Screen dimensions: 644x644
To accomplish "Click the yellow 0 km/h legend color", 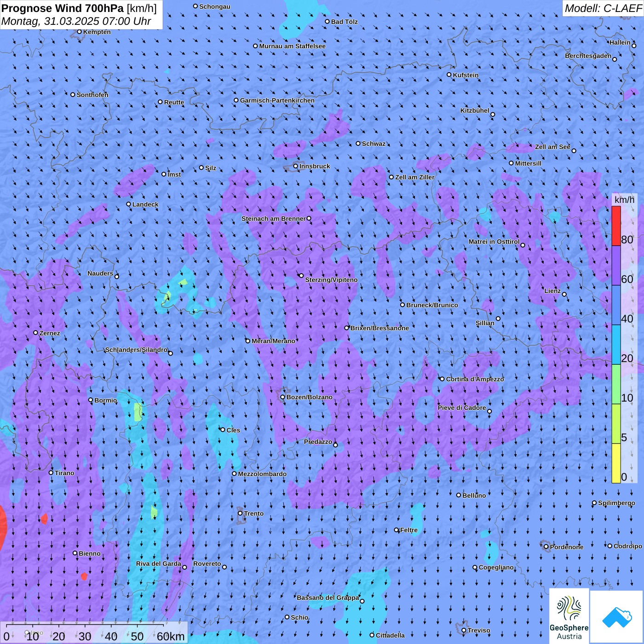I will (616, 463).
